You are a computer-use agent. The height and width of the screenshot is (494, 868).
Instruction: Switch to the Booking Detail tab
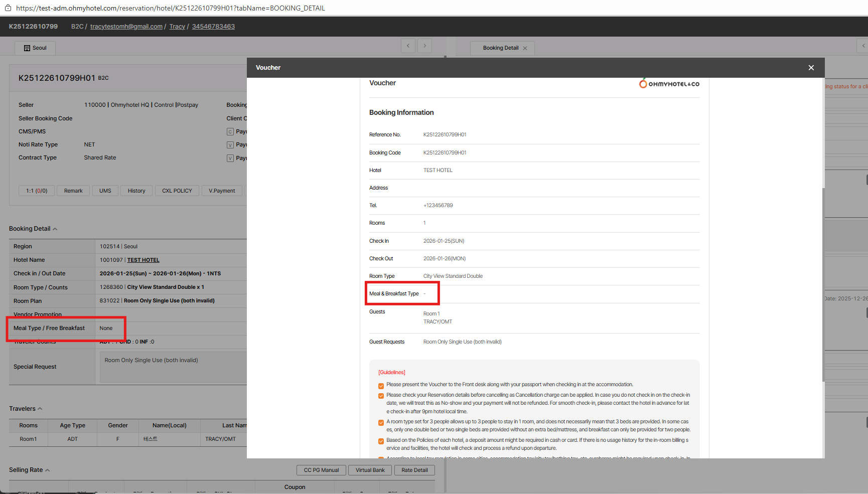click(500, 48)
